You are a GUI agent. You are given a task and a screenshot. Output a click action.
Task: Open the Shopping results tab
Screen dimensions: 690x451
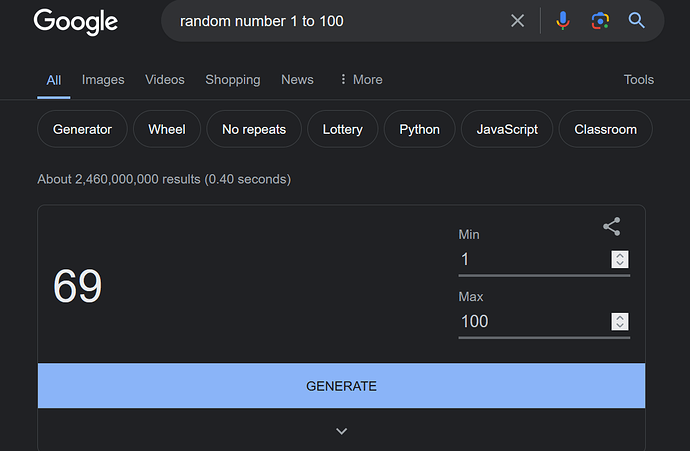tap(233, 80)
